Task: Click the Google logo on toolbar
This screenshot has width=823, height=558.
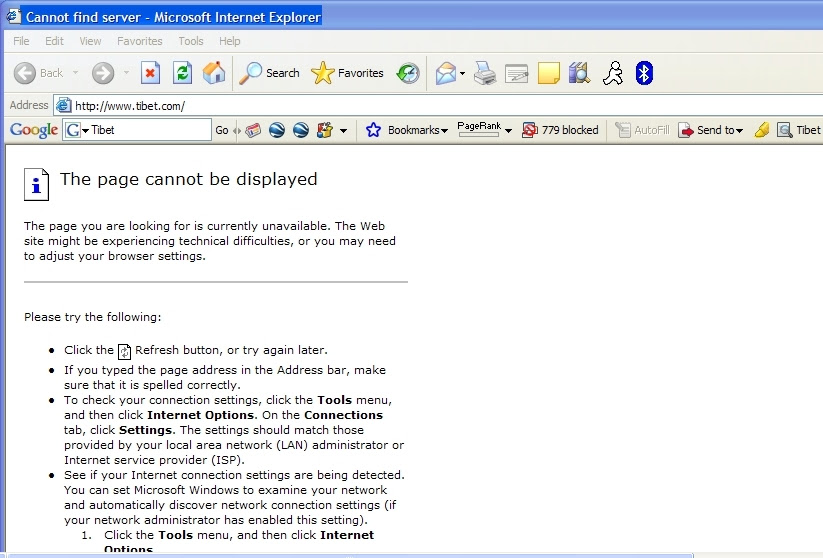Action: pyautogui.click(x=34, y=130)
